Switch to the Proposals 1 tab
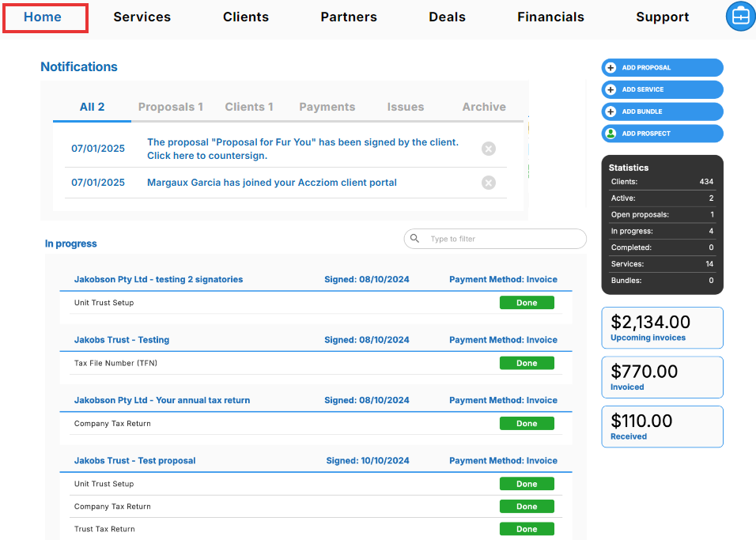This screenshot has height=540, width=756. (170, 107)
